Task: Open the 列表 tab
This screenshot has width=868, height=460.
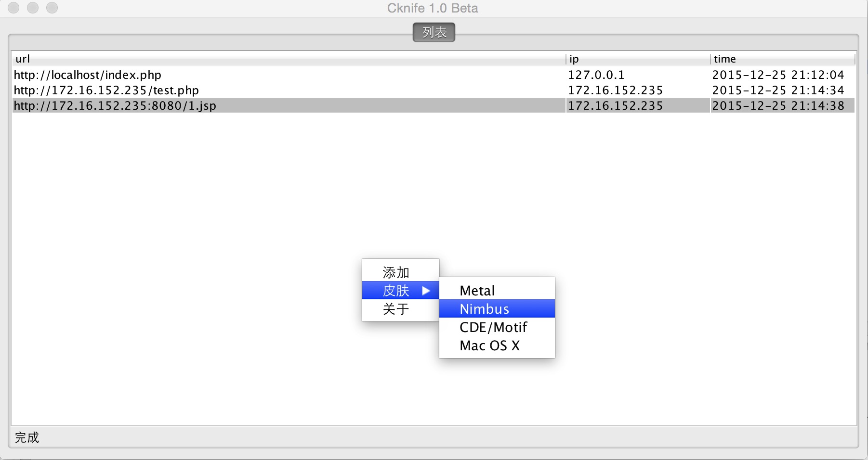Action: pyautogui.click(x=434, y=32)
